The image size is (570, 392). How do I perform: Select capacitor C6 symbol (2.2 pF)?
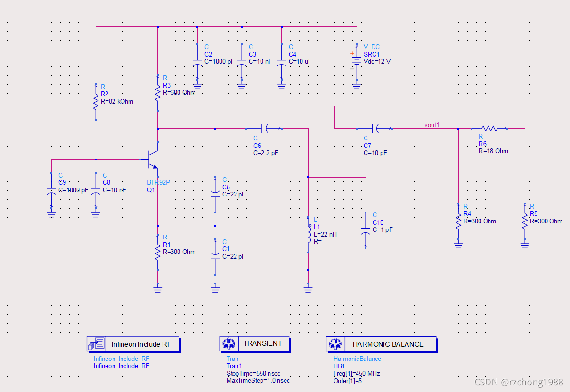point(264,128)
